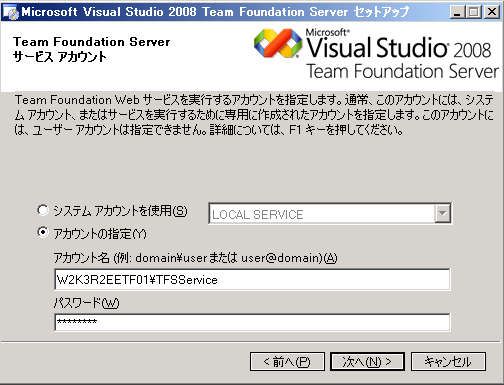Viewport: 504px width, 385px height.
Task: Click the window title bar text
Action: point(215,12)
